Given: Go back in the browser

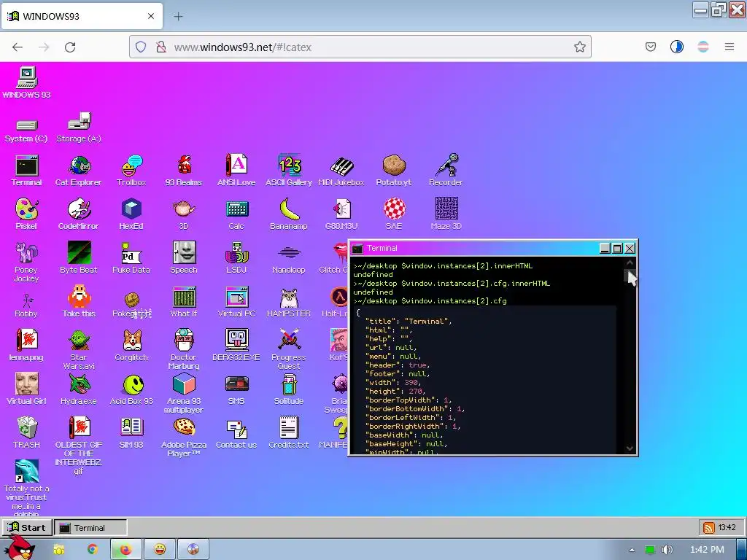Looking at the screenshot, I should [x=18, y=47].
